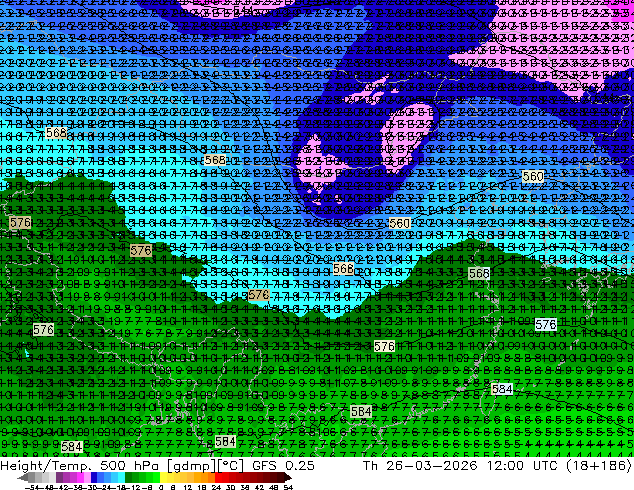The image size is (634, 490).
Task: Click the '-54' color bar value
Action: (x=32, y=488)
